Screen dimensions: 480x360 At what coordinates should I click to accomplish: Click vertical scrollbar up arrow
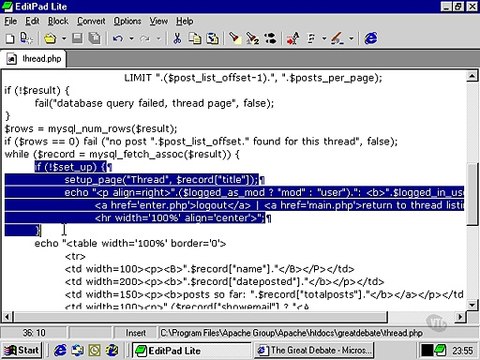pos(472,77)
